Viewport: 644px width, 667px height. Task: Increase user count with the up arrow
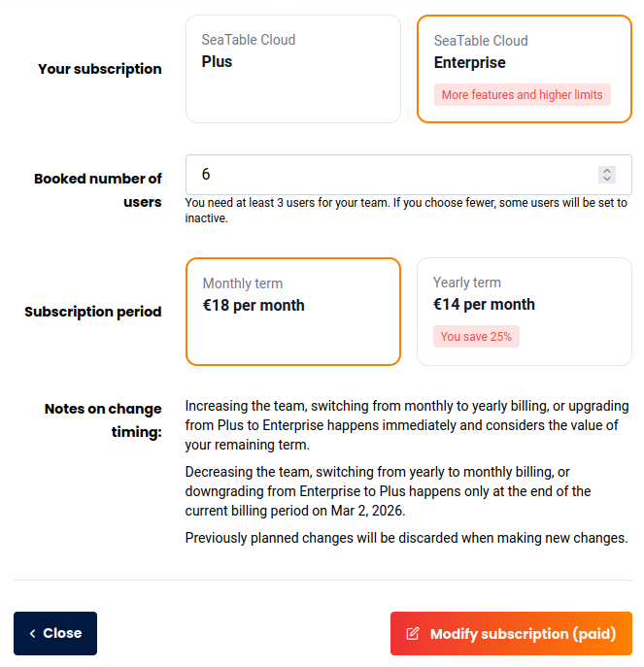tap(607, 170)
